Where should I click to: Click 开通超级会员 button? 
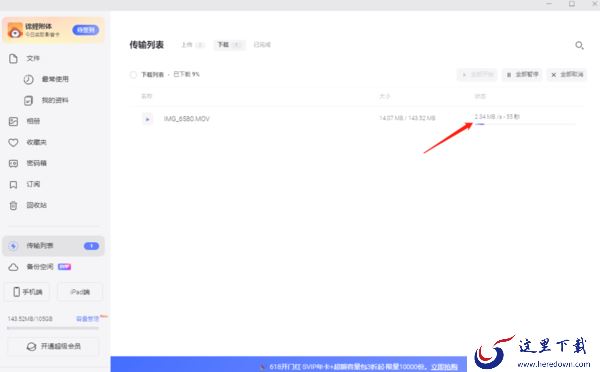tap(53, 346)
